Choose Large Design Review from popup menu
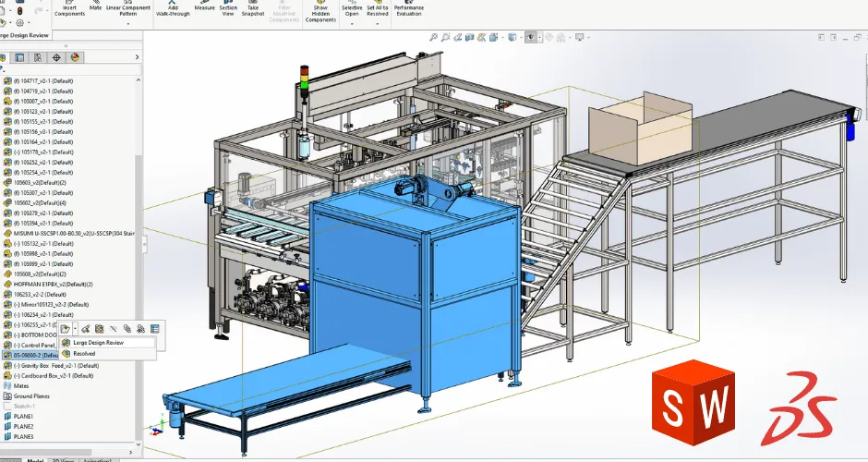Viewport: 868px width, 462px height. 99,342
